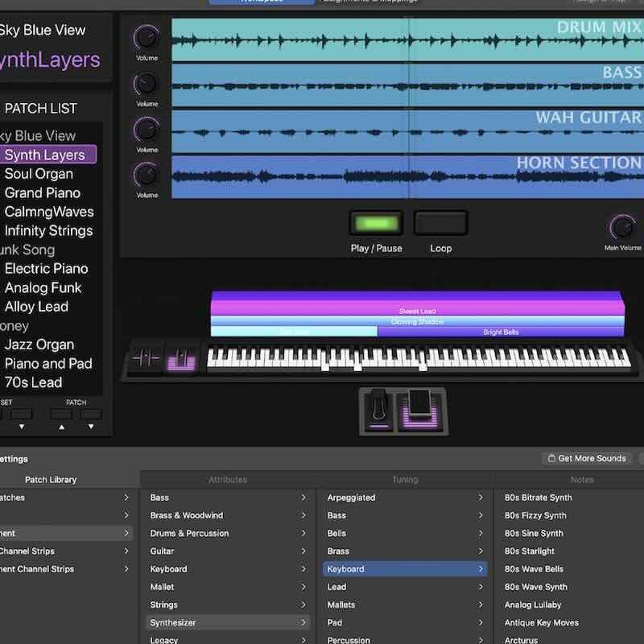Adjust the Wah Guitar volume knob
This screenshot has height=644, width=644.
(x=147, y=130)
